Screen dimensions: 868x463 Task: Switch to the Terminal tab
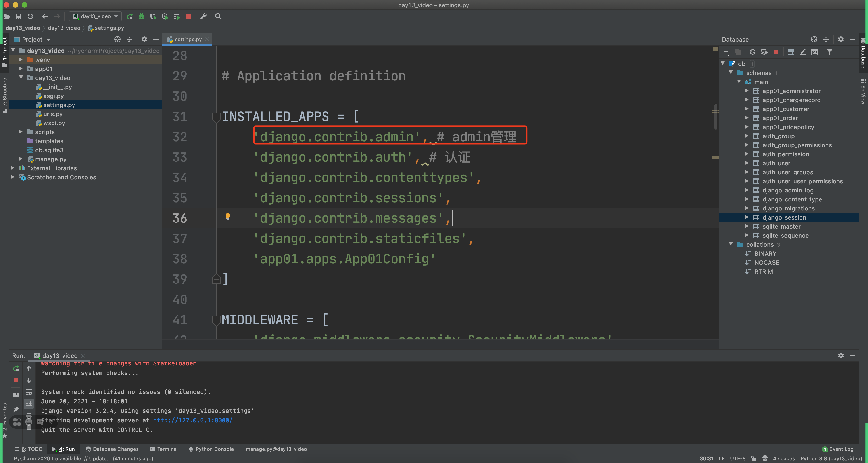point(164,449)
